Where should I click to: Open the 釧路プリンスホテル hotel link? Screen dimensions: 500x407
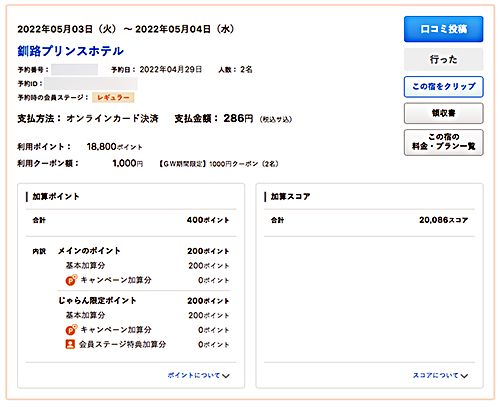pos(71,51)
